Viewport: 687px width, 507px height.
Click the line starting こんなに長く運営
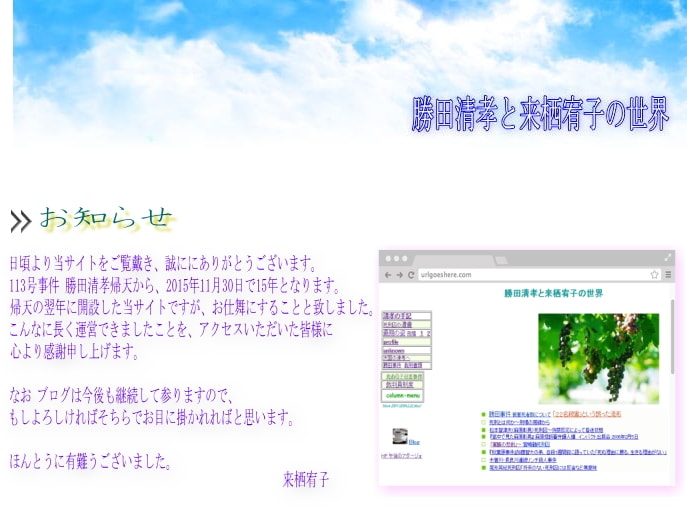171,330
